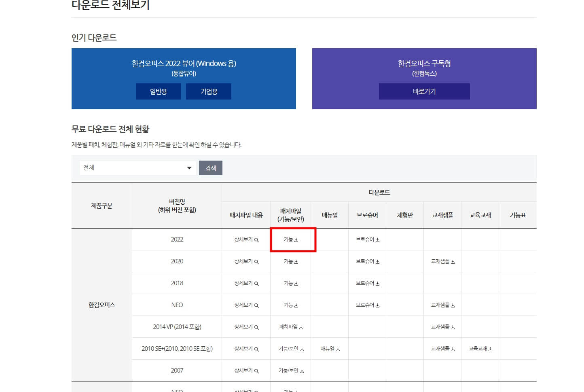
Task: Download the 기능/보안 patch for 2010 SE+
Action: click(291, 349)
